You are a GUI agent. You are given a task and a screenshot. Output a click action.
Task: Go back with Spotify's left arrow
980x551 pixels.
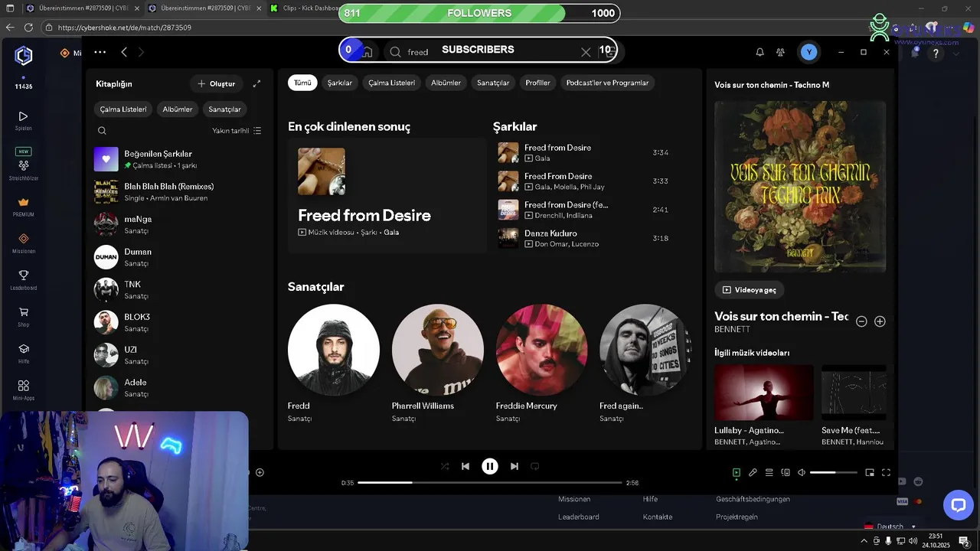pyautogui.click(x=124, y=52)
